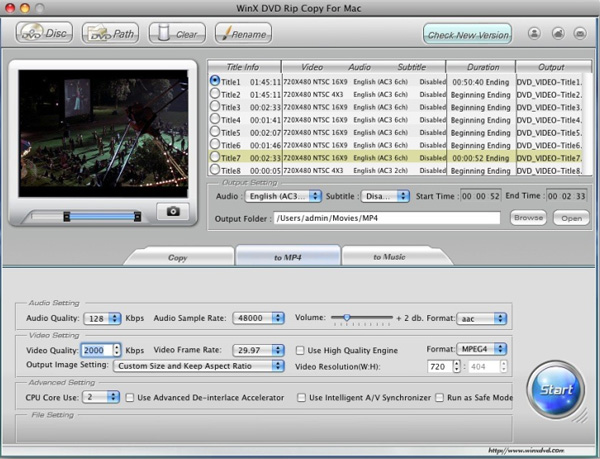Select the Title1 radio button
Image resolution: width=600 pixels, height=459 pixels.
215,81
